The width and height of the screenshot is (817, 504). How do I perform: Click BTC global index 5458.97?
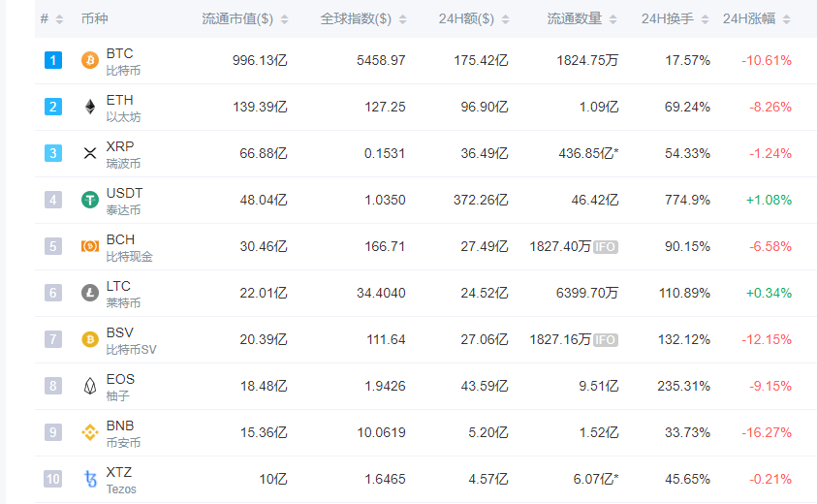381,60
